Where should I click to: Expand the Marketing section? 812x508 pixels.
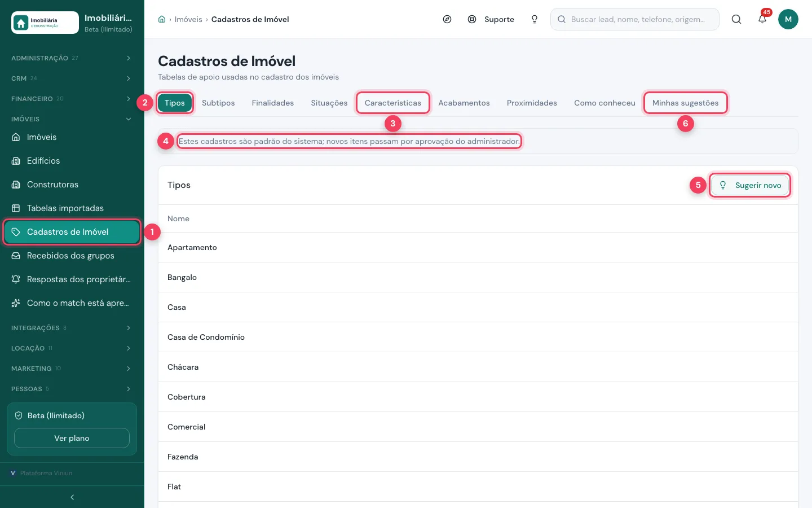[x=72, y=369]
